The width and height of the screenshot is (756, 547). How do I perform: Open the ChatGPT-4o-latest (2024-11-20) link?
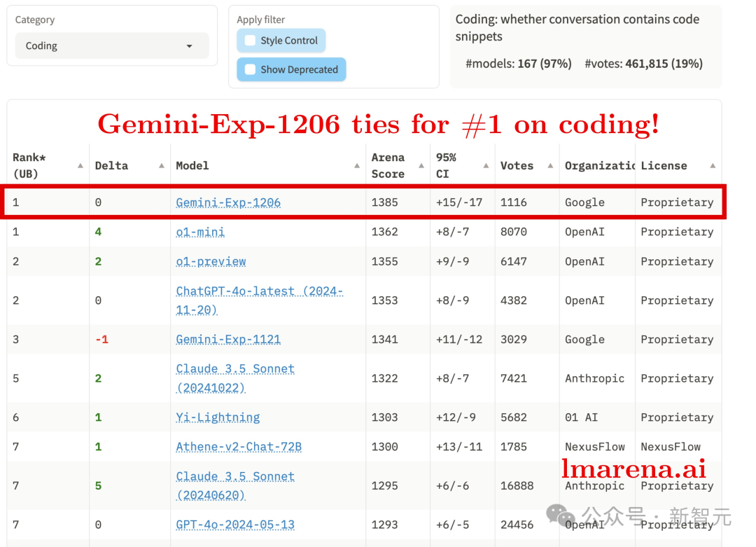[260, 300]
